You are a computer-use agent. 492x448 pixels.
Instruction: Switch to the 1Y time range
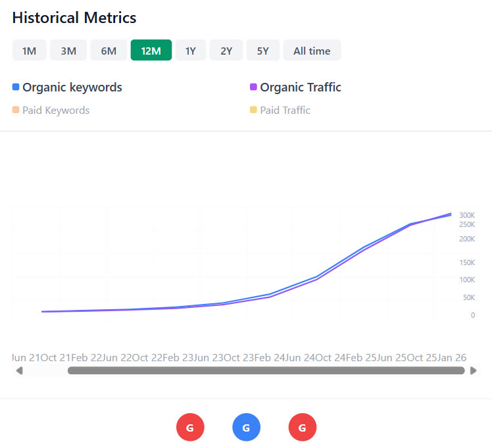190,51
